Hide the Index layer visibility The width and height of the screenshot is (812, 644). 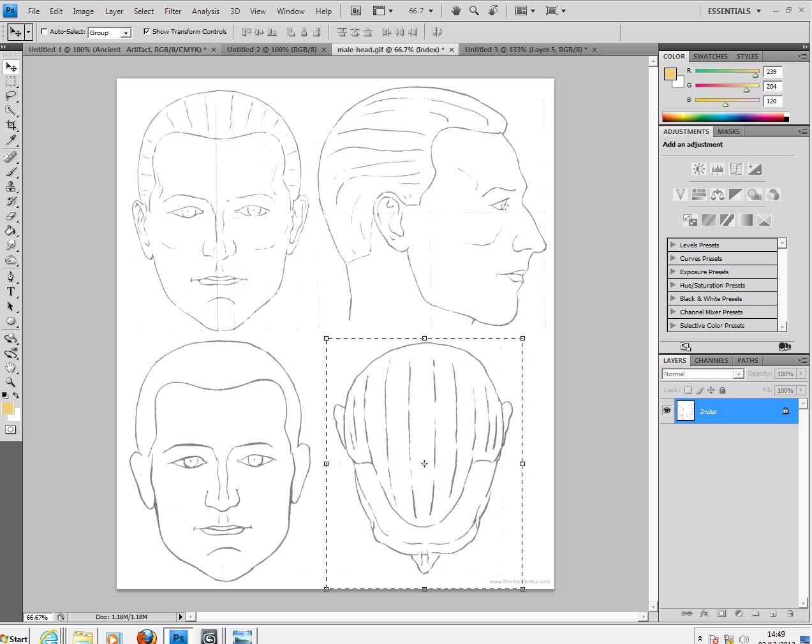point(667,411)
